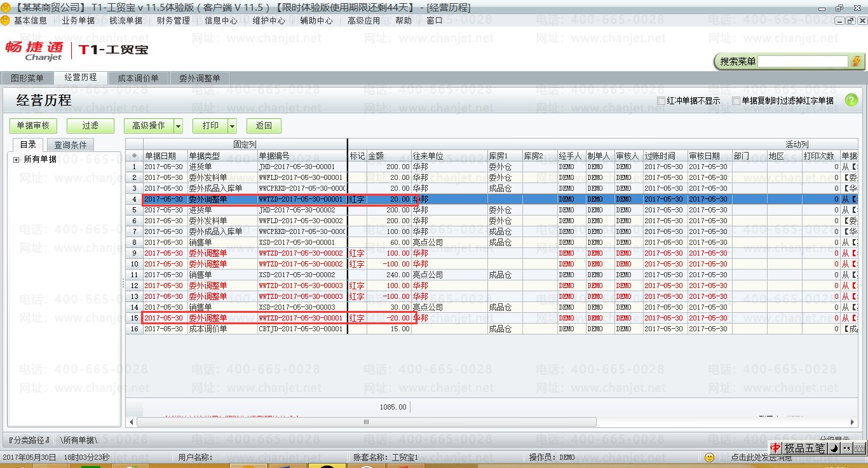Screen dimensions: 868x468
Task: Restore the inner document window
Action: click(x=850, y=21)
